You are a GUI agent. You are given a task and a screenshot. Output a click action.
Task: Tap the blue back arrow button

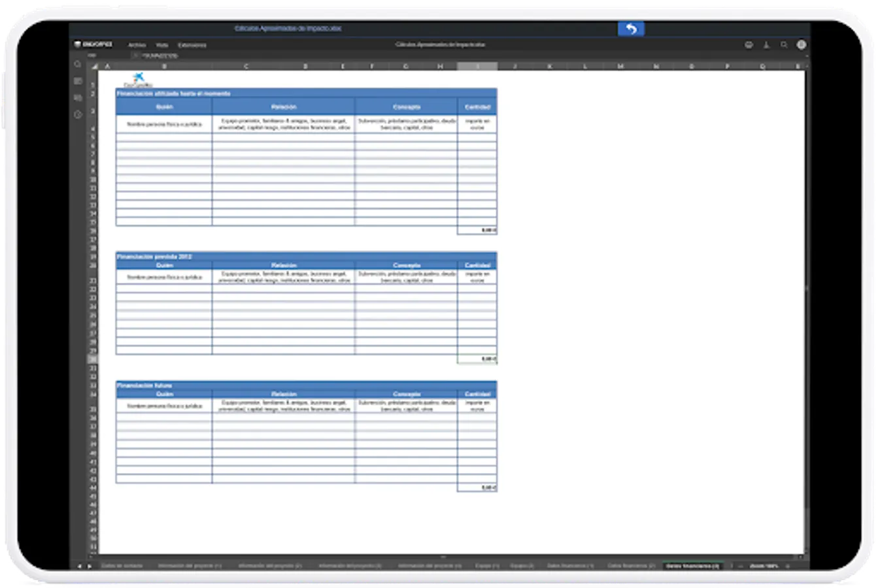click(x=631, y=29)
